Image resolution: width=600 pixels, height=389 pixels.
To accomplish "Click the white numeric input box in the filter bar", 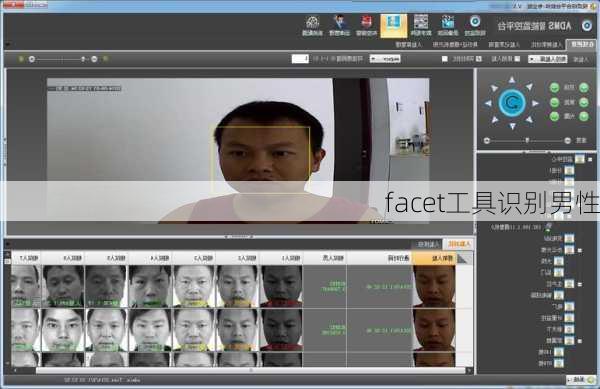I will [x=300, y=59].
